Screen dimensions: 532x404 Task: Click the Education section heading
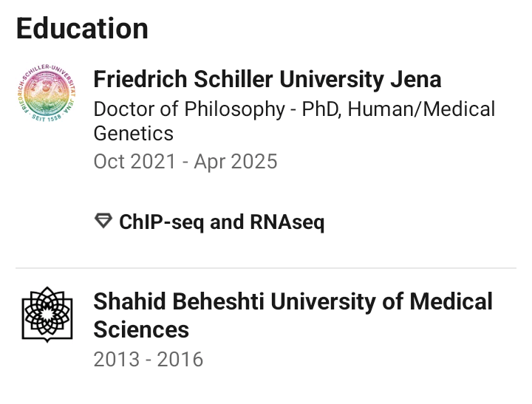click(82, 29)
